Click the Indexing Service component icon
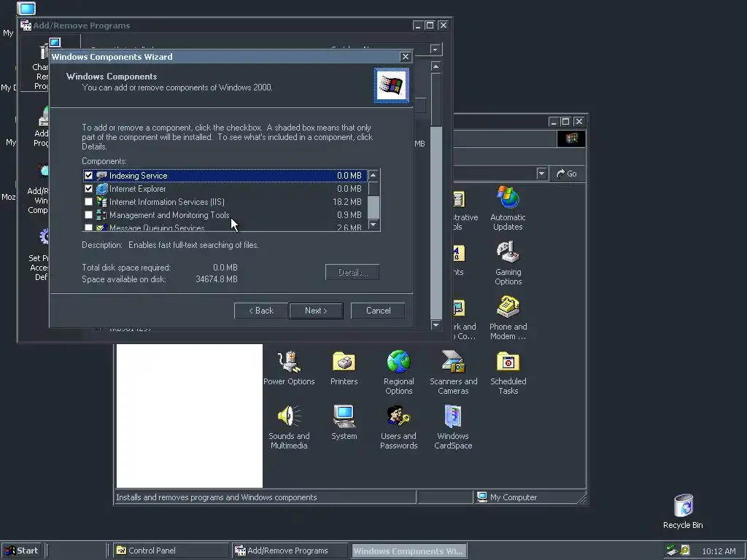The height and width of the screenshot is (560, 747). [101, 176]
